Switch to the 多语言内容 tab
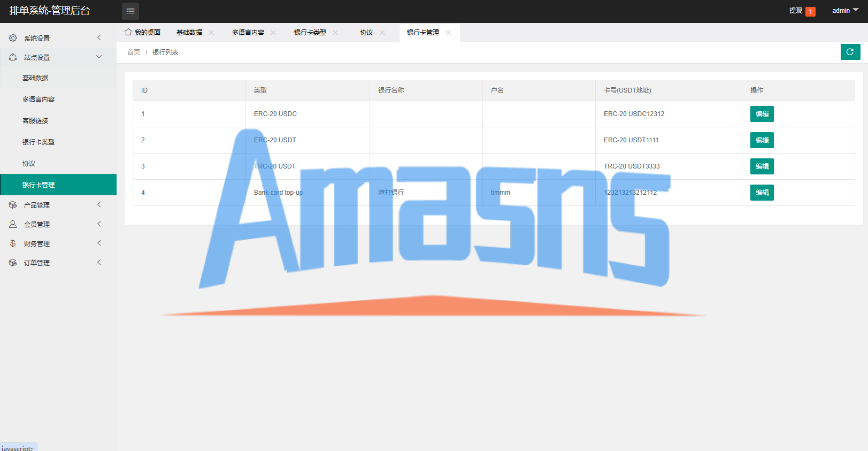 point(248,33)
